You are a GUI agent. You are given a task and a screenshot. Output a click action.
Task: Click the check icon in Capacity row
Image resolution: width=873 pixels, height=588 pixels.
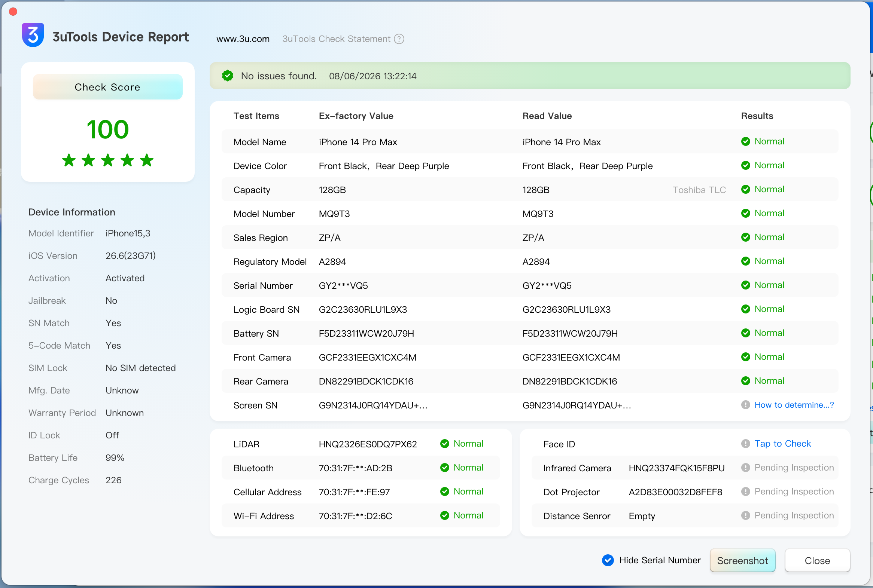pyautogui.click(x=745, y=189)
